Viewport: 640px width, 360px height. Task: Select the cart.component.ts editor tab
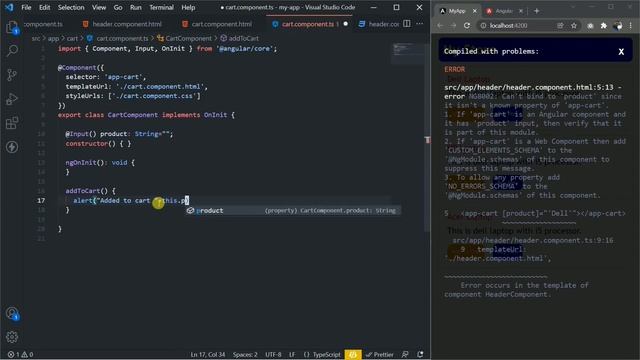coord(308,24)
